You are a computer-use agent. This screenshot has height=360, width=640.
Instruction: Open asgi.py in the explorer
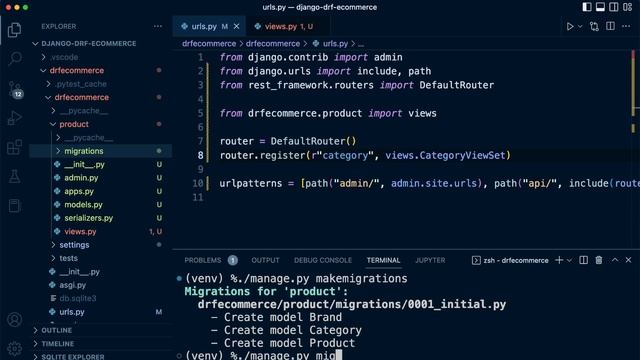[x=72, y=285]
